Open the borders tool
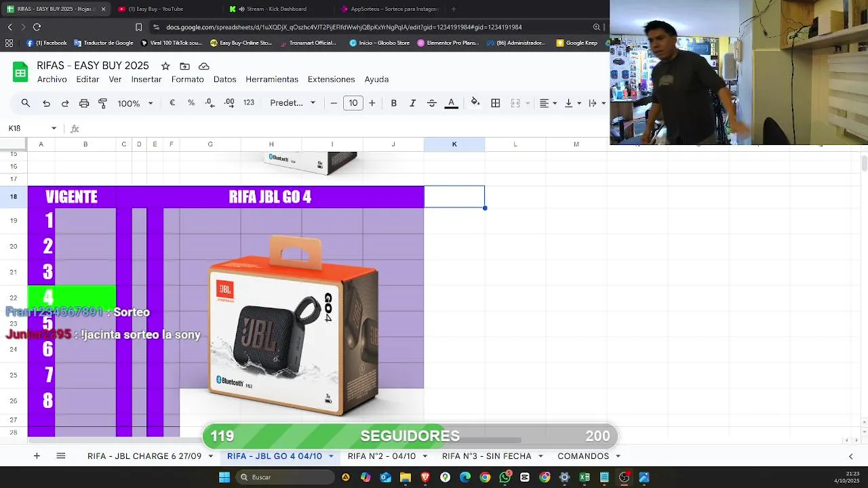This screenshot has width=868, height=488. pos(496,103)
